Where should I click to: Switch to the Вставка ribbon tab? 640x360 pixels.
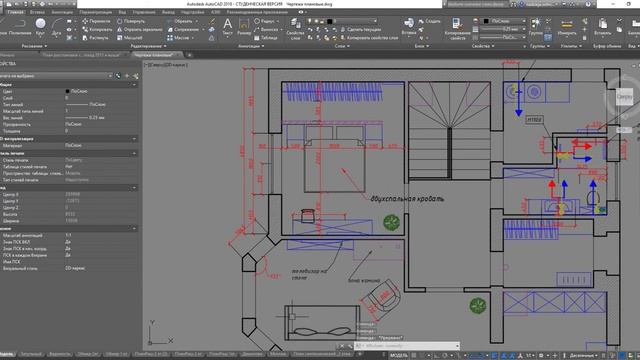pyautogui.click(x=37, y=12)
